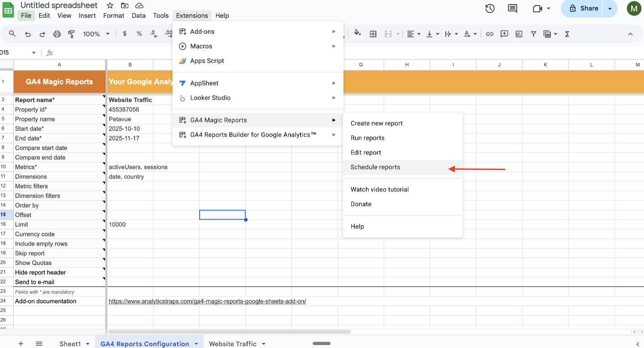Expand the Macros submenu
Viewport: 644px width, 348px height.
(x=258, y=46)
